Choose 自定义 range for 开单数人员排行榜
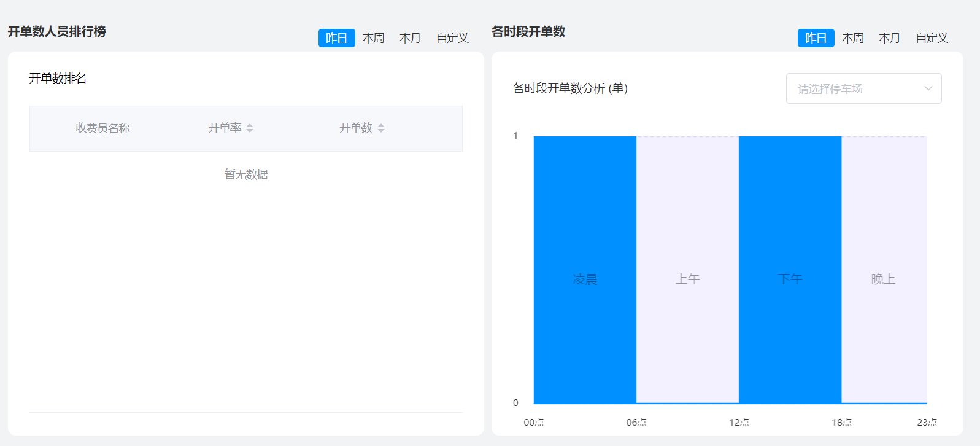 point(452,38)
